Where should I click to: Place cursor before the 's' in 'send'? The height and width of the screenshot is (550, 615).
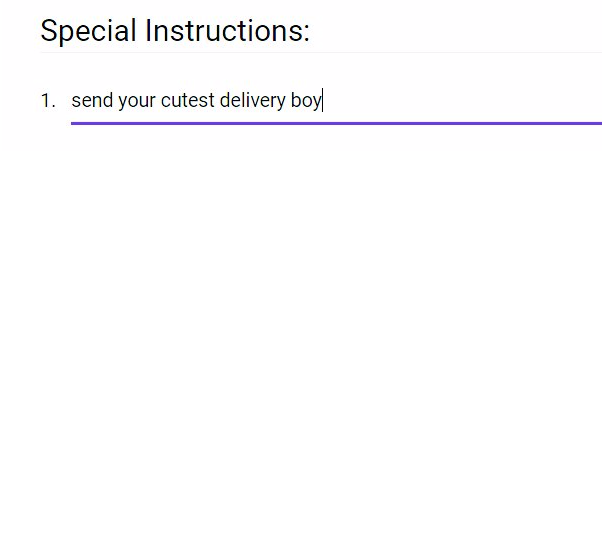(x=72, y=100)
